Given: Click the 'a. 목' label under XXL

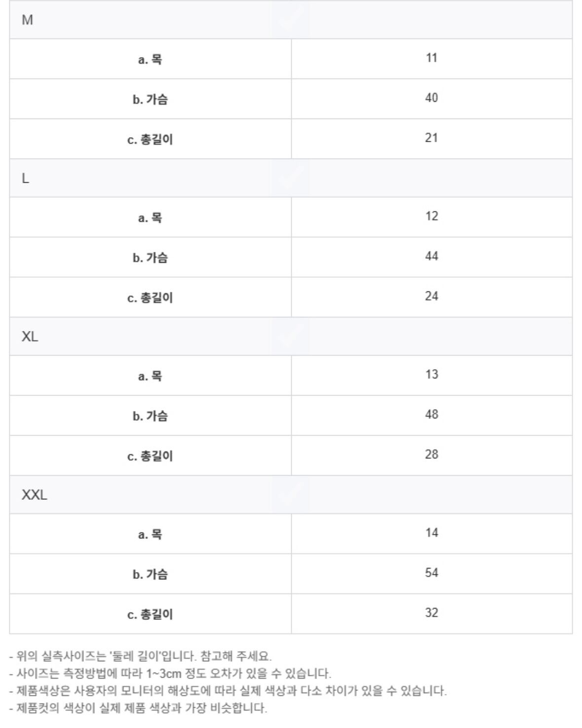Looking at the screenshot, I should (150, 534).
